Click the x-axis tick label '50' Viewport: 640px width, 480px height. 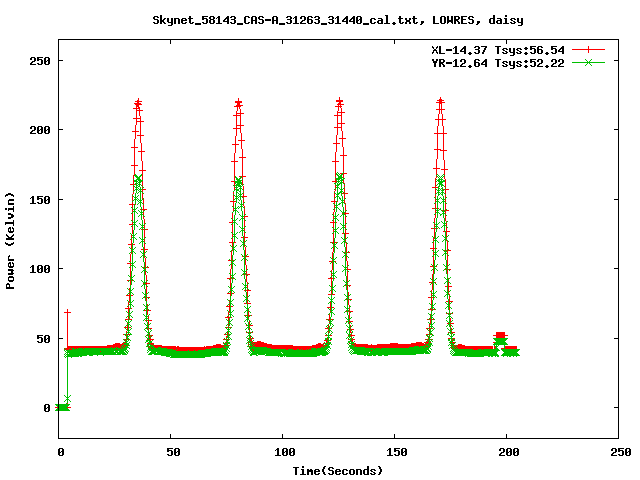[x=173, y=452]
